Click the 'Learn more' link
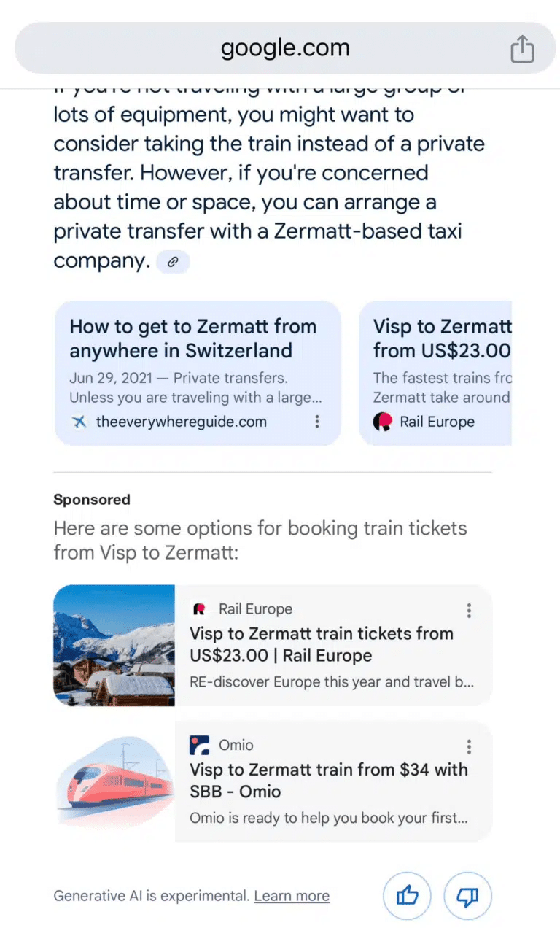Viewport: 560px width, 928px height. pos(292,896)
